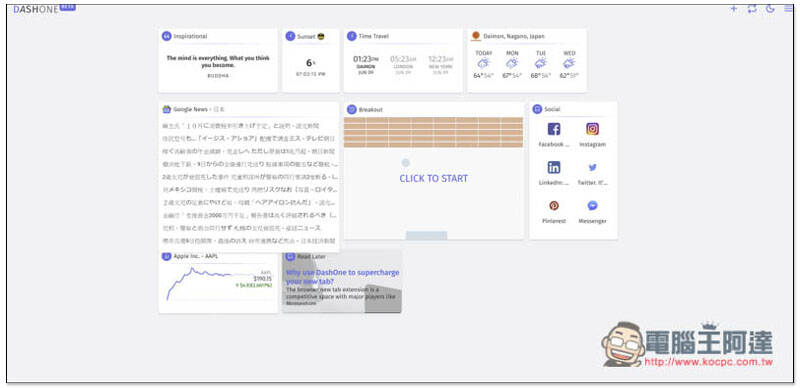Open the hamburger menu at top right
The height and width of the screenshot is (388, 800).
point(789,9)
